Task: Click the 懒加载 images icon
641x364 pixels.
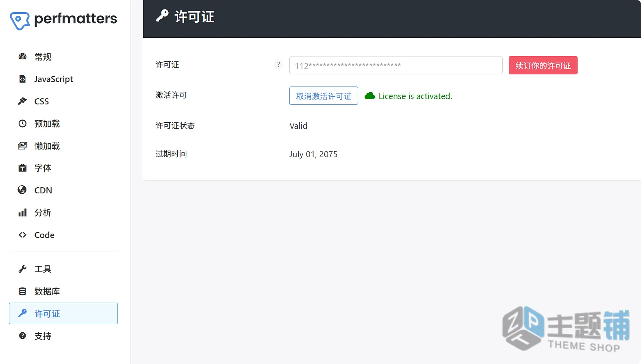Action: tap(23, 146)
